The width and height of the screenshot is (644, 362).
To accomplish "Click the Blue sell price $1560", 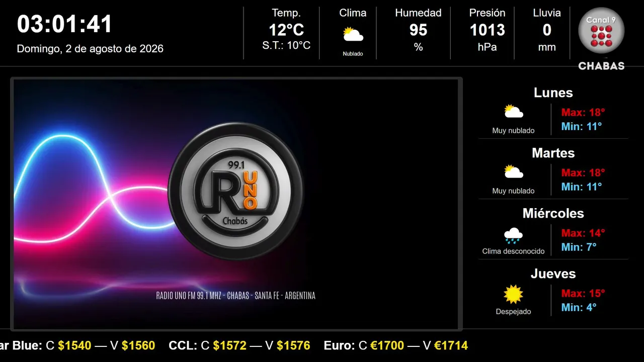I will 138,345.
